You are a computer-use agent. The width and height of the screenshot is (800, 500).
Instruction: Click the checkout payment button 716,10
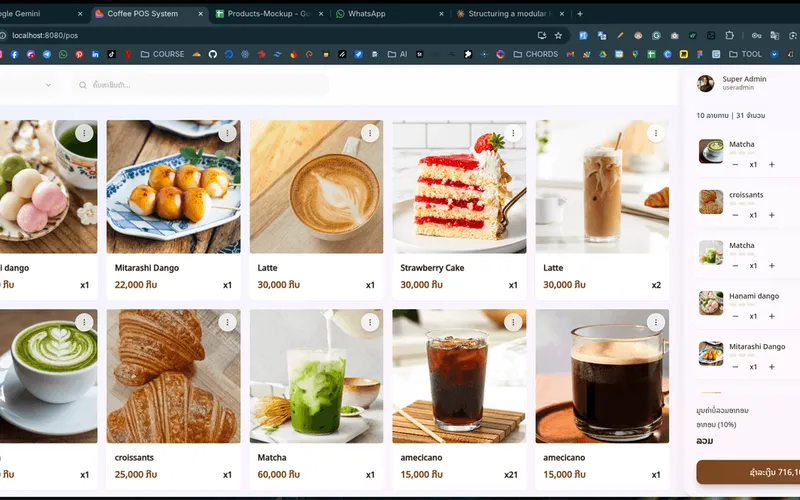pyautogui.click(x=748, y=472)
